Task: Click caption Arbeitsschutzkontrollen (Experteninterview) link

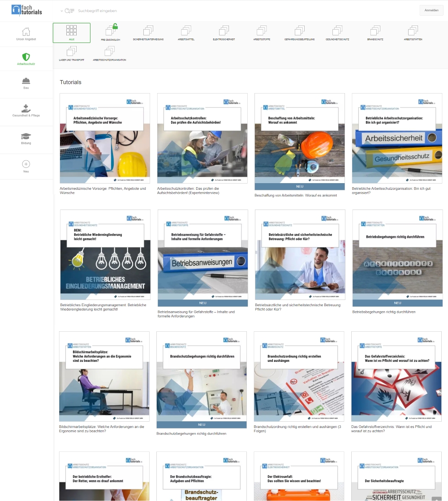Action: [x=188, y=191]
